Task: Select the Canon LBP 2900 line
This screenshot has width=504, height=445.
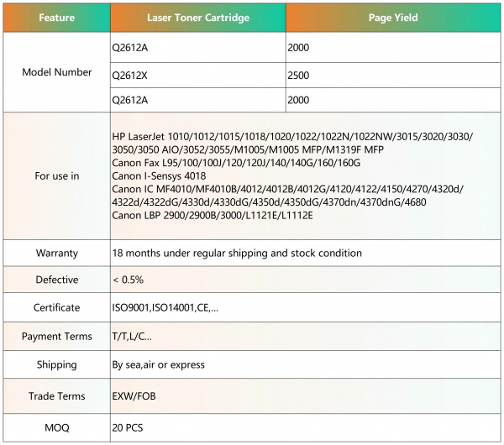Action: [213, 215]
